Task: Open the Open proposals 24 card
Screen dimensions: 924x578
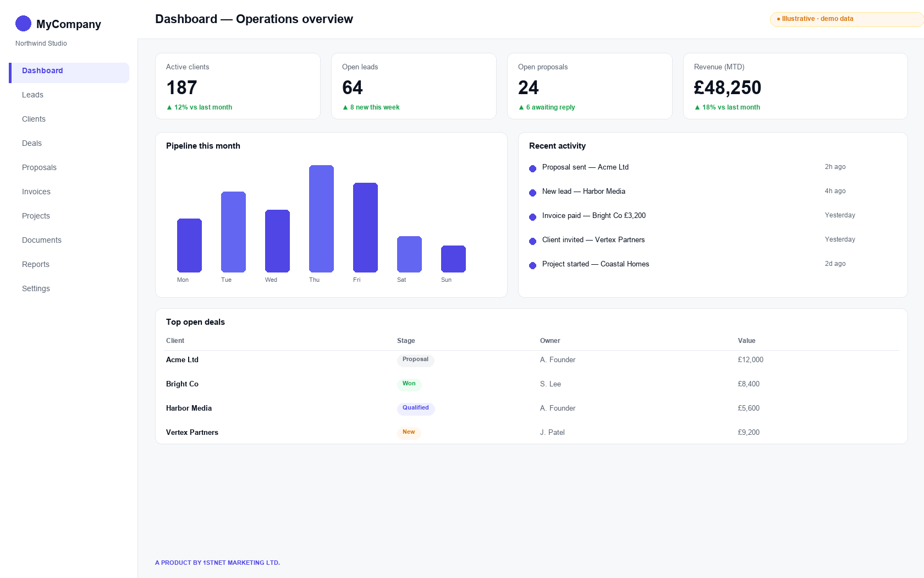Action: point(590,86)
